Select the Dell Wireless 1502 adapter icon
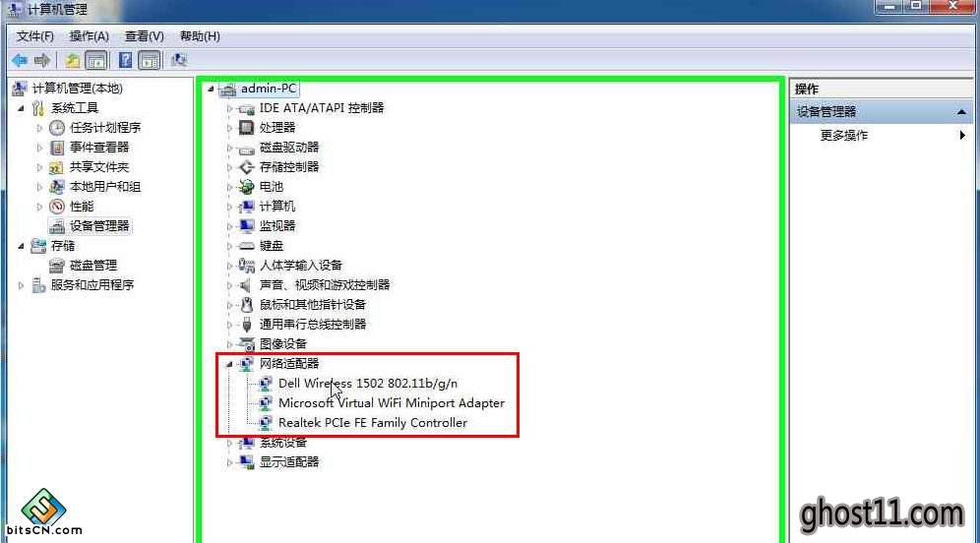 coord(266,383)
